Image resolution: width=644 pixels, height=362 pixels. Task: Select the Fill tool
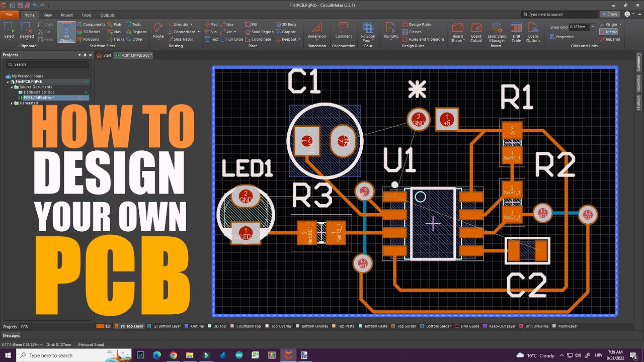251,24
